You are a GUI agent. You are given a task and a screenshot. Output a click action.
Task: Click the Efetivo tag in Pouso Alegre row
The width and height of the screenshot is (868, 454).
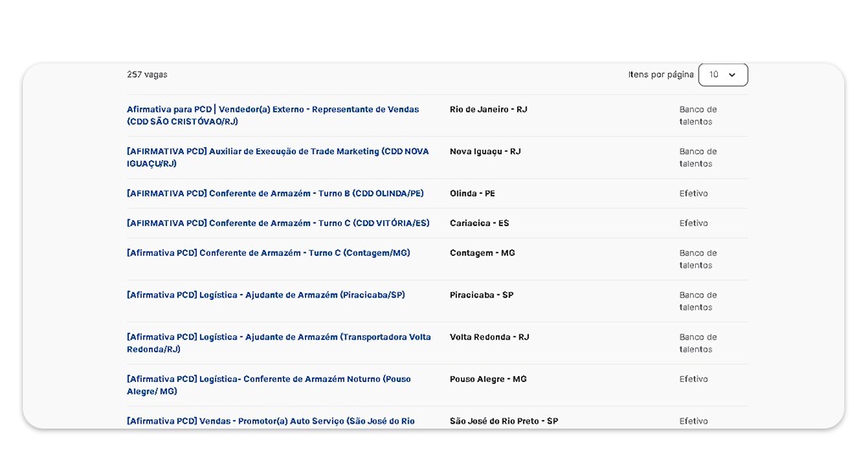(693, 379)
